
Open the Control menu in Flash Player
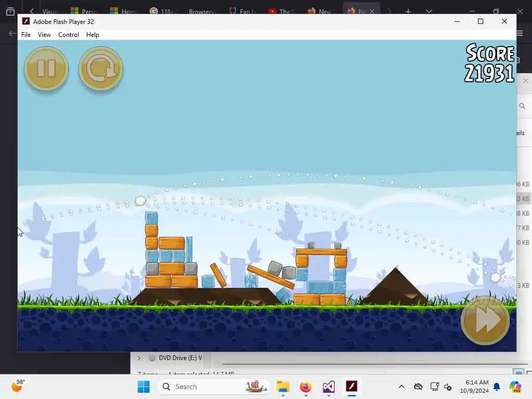(x=69, y=35)
